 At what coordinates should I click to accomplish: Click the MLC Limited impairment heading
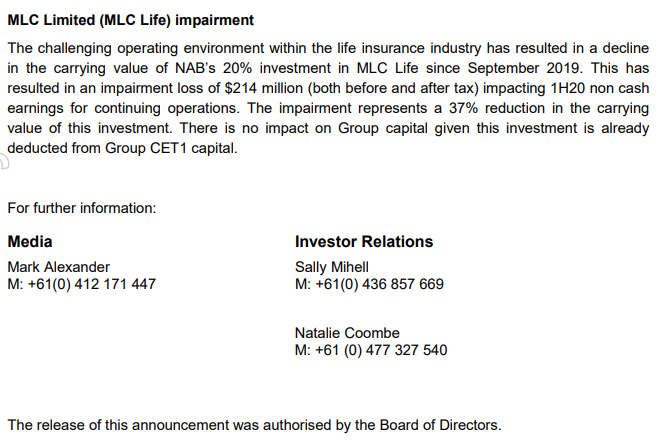click(x=130, y=20)
